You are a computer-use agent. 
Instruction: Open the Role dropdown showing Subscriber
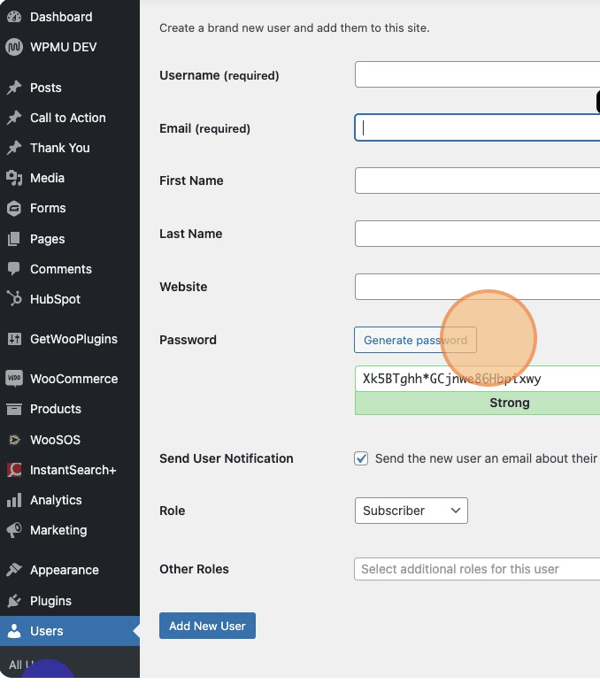pos(411,511)
